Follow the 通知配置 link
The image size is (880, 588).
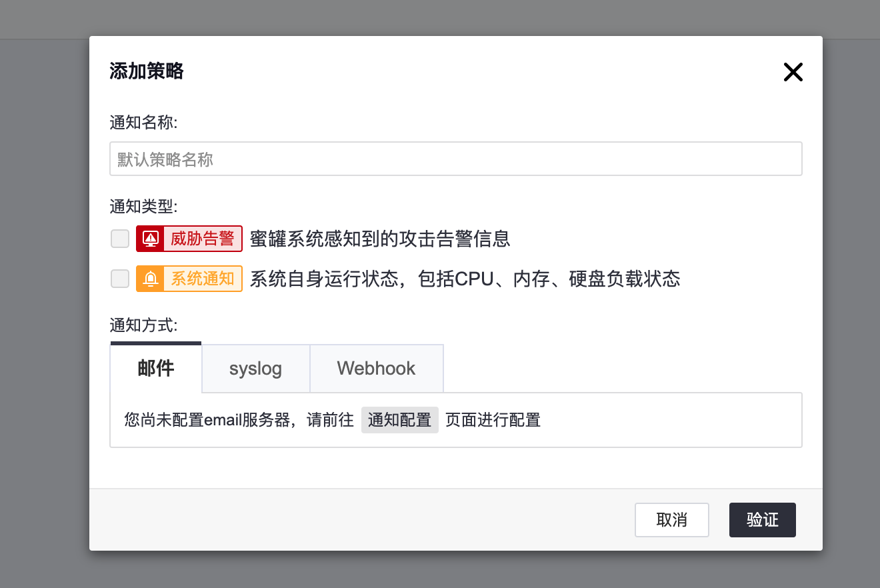(399, 420)
